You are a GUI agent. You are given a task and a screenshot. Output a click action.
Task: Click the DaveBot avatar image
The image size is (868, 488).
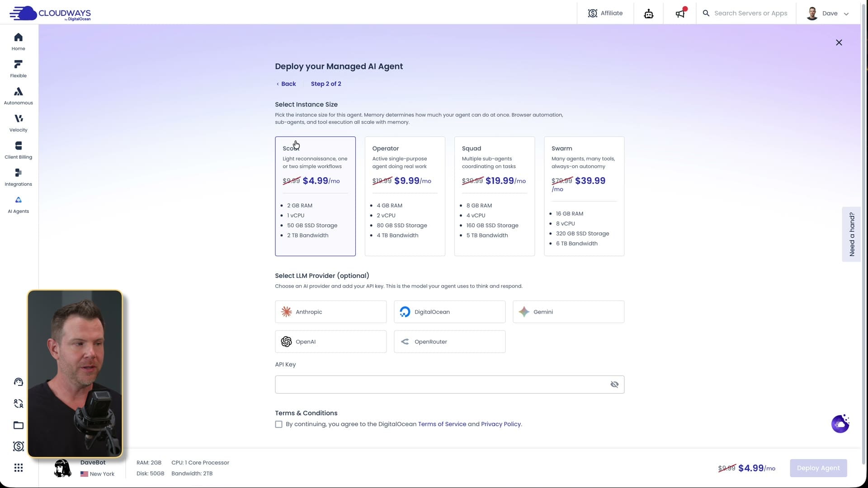62,468
